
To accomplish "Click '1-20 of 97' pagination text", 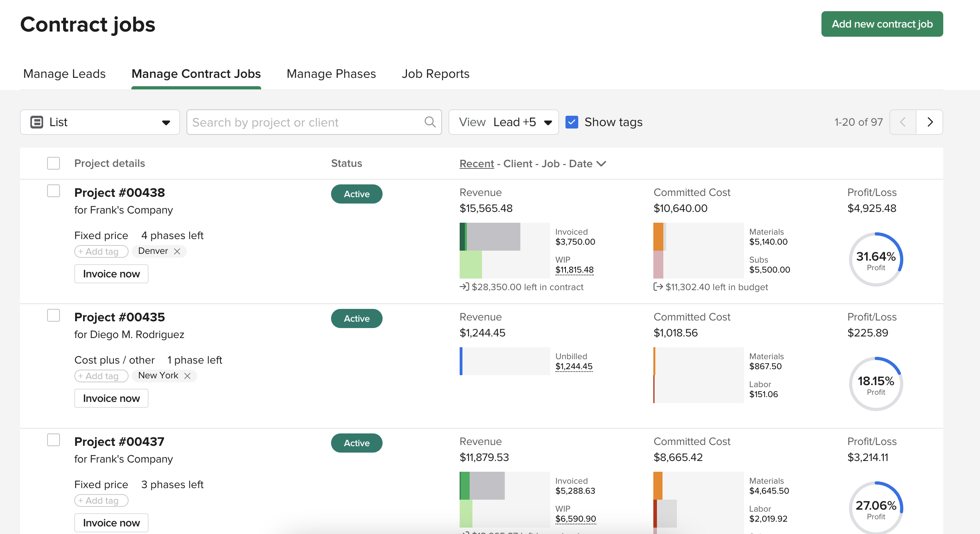I will (x=859, y=122).
